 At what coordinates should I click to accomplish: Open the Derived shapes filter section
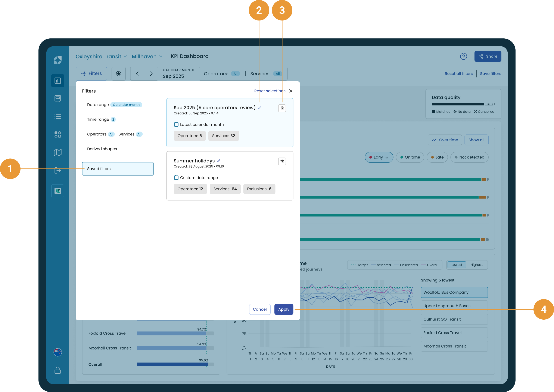tap(102, 149)
